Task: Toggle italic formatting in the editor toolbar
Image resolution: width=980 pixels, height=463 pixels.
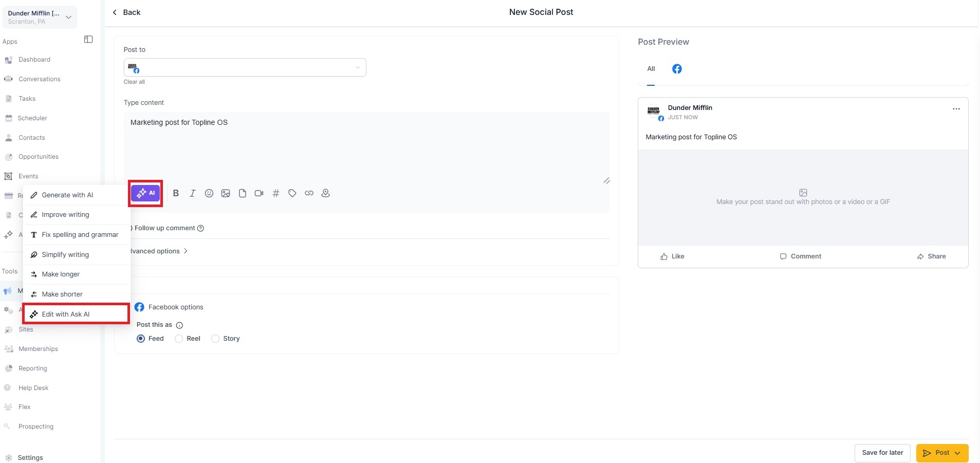Action: (x=192, y=193)
